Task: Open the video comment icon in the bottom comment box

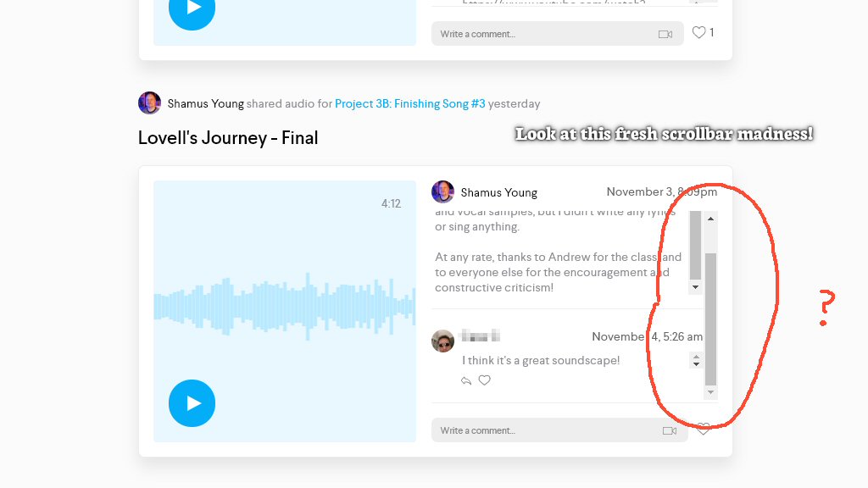Action: tap(670, 430)
